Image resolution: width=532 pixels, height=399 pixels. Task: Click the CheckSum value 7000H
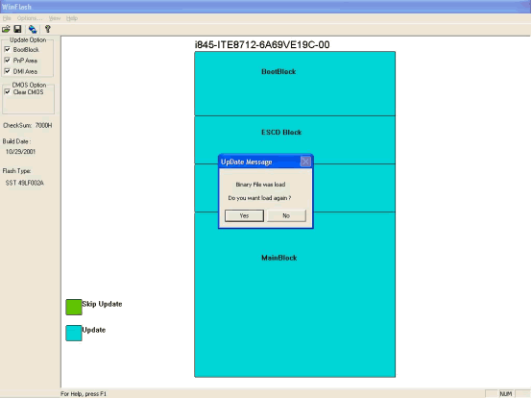coord(43,125)
